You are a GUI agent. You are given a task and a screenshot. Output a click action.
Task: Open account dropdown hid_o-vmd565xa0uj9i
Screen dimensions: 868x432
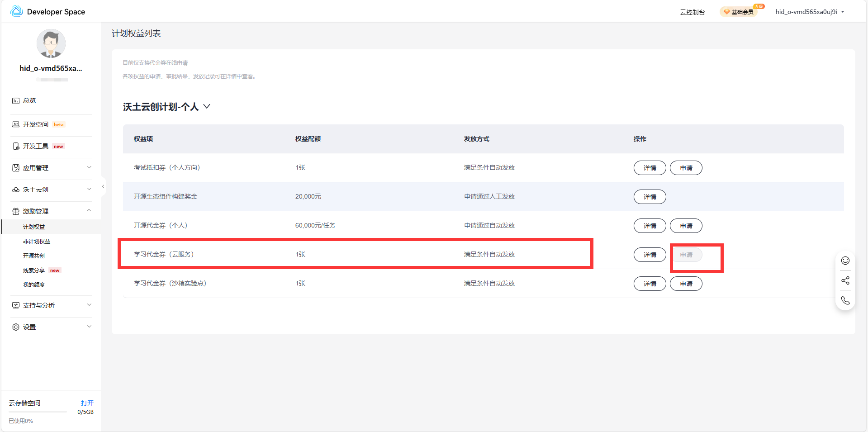coord(809,12)
